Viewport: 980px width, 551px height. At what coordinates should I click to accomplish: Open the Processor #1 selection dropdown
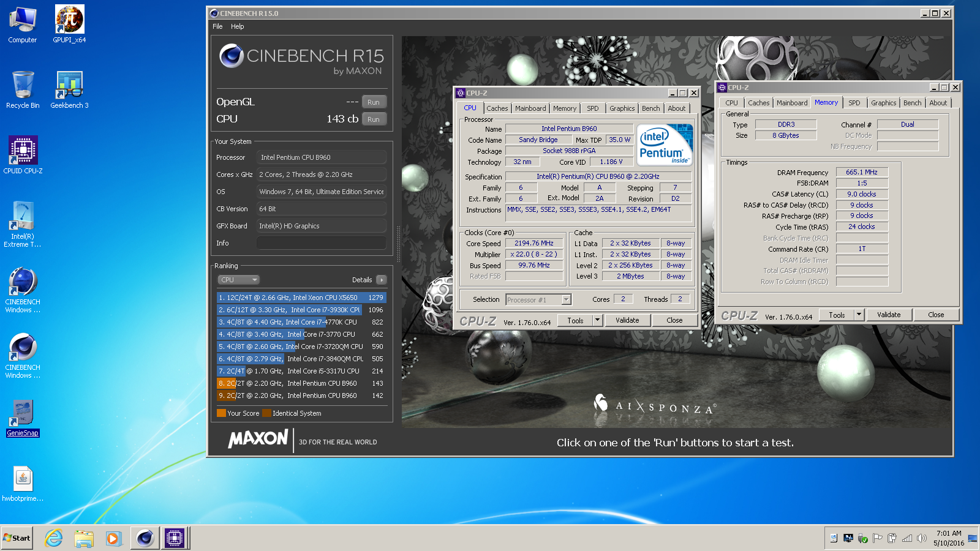[x=538, y=300]
